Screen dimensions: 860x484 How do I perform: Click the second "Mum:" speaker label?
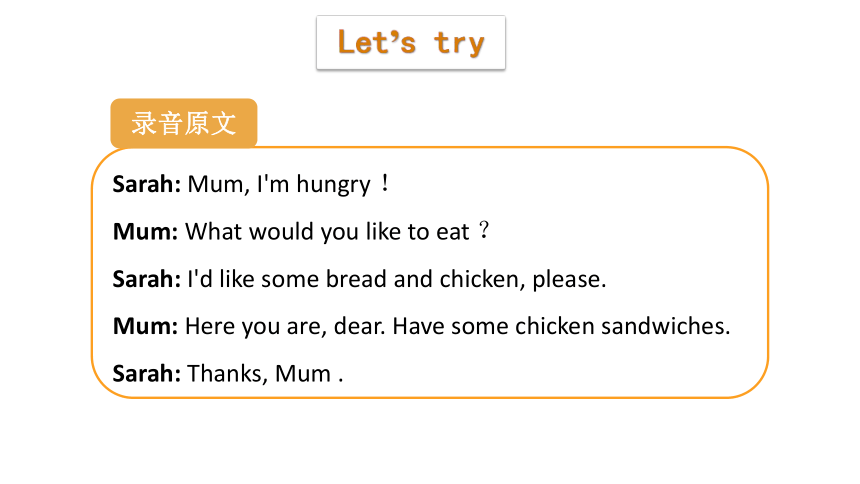pyautogui.click(x=145, y=327)
